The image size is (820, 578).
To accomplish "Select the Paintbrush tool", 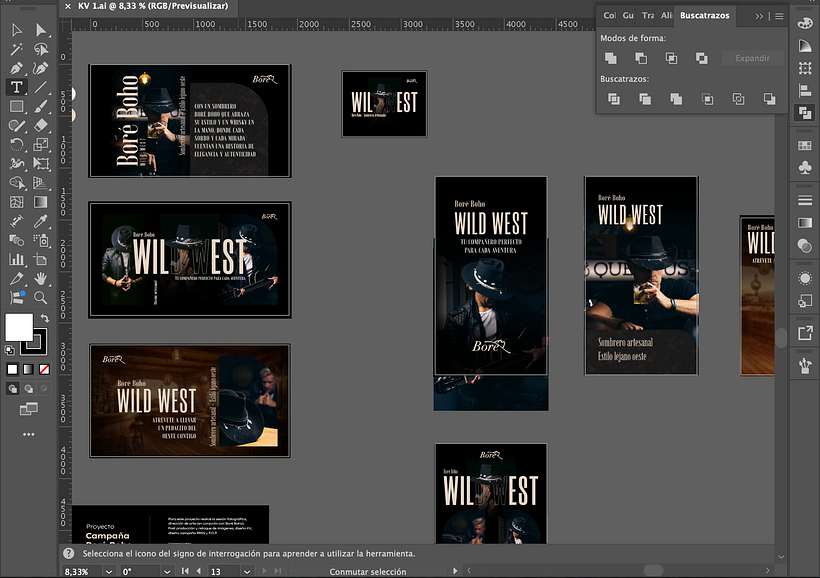I will [41, 106].
